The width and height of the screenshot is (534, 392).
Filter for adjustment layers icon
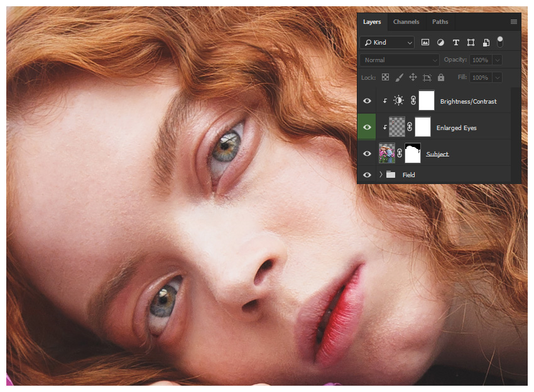pos(440,43)
